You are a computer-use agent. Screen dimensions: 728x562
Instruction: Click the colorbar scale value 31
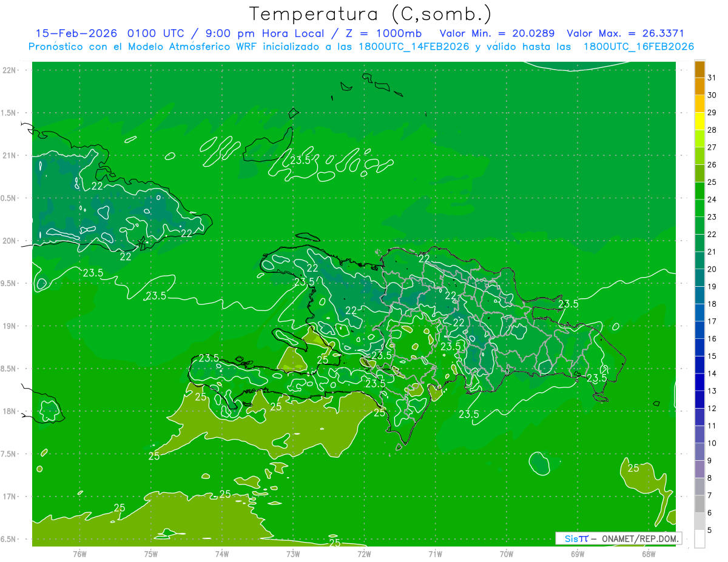click(712, 78)
